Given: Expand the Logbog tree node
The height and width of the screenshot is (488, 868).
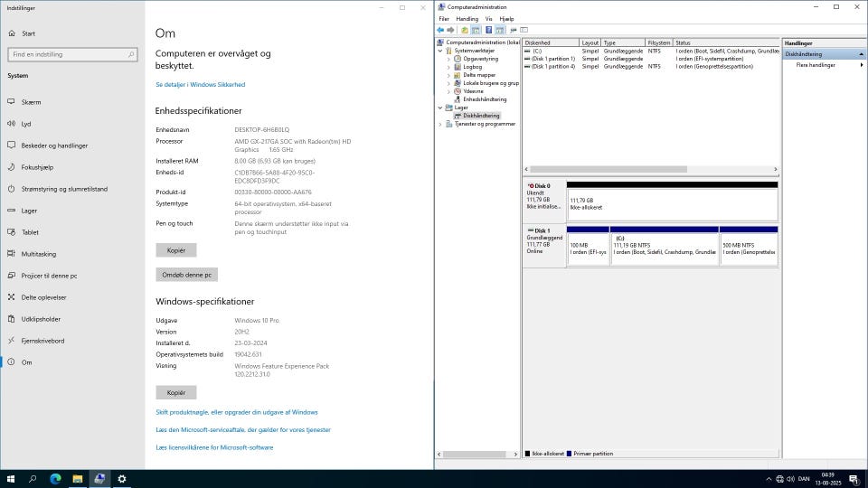Looking at the screenshot, I should [448, 67].
